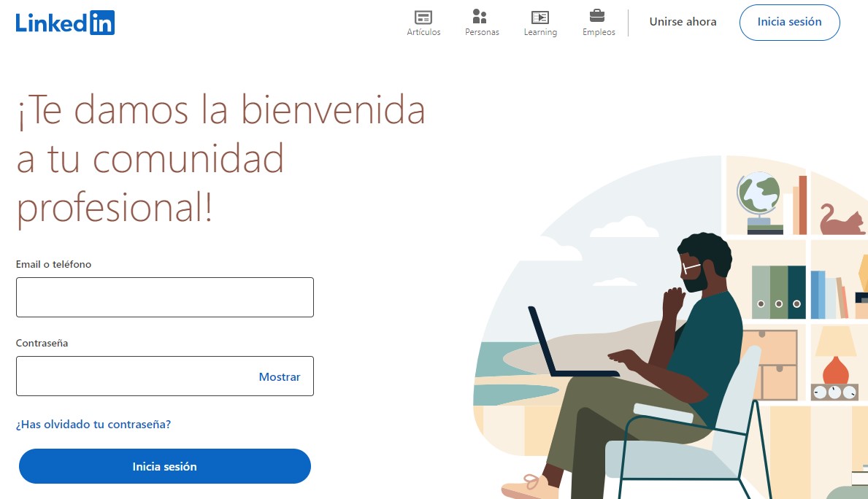Click the LinkedIn logo
This screenshot has width=868, height=499.
click(65, 23)
